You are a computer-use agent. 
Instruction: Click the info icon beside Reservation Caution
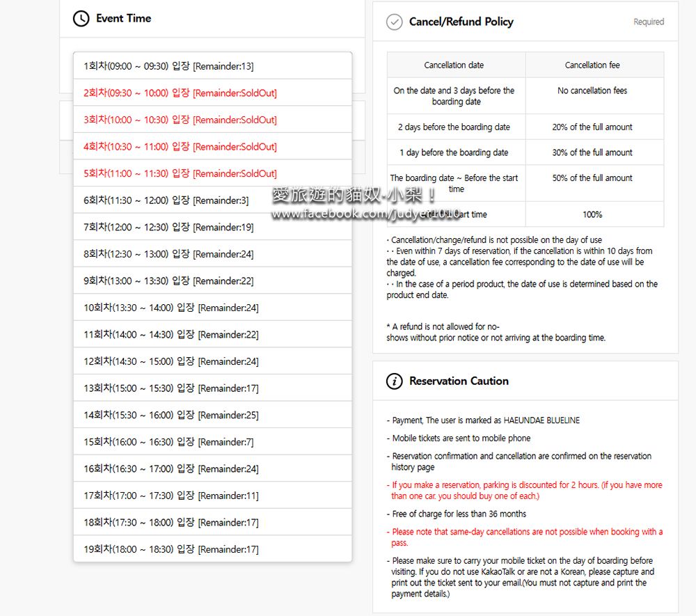coord(395,381)
